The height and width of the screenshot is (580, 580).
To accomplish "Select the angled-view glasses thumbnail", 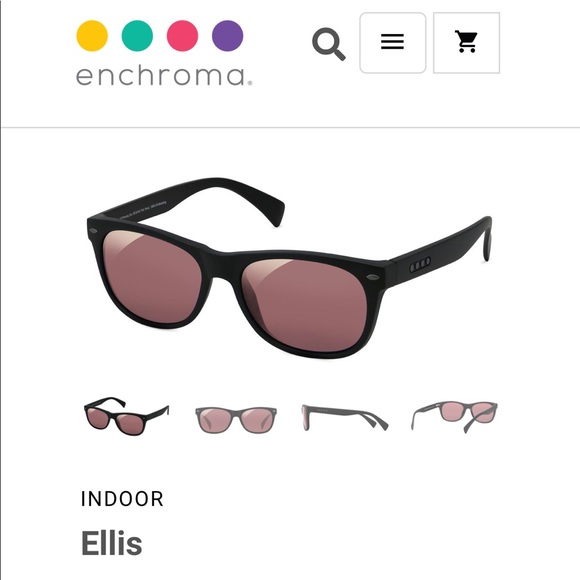I will [127, 416].
